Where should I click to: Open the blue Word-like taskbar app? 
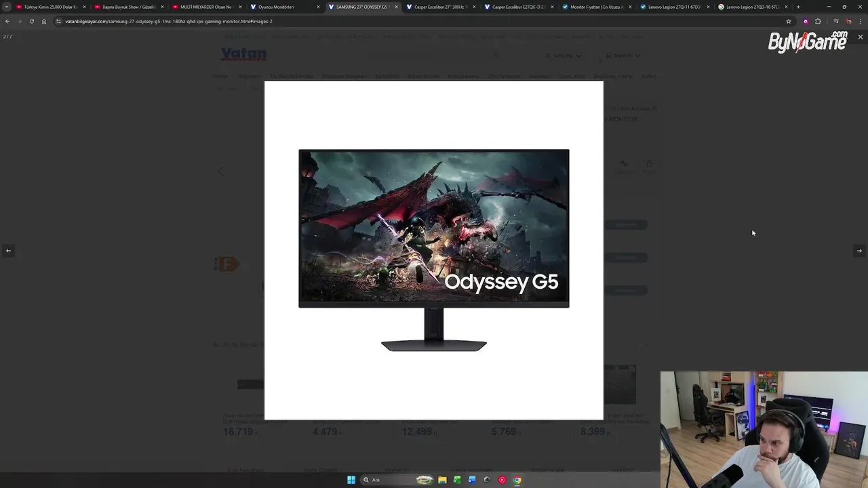tap(472, 480)
